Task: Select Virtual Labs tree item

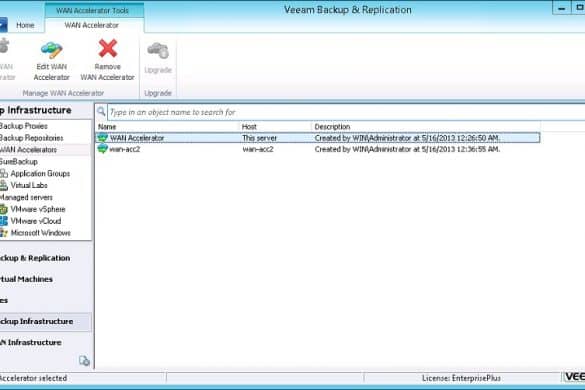Action: click(29, 185)
